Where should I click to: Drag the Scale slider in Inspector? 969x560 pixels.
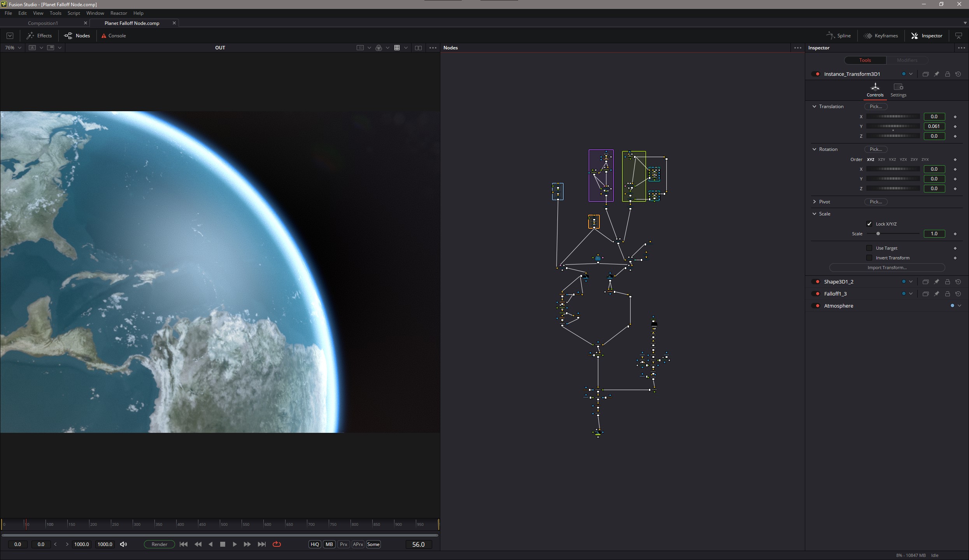coord(879,233)
